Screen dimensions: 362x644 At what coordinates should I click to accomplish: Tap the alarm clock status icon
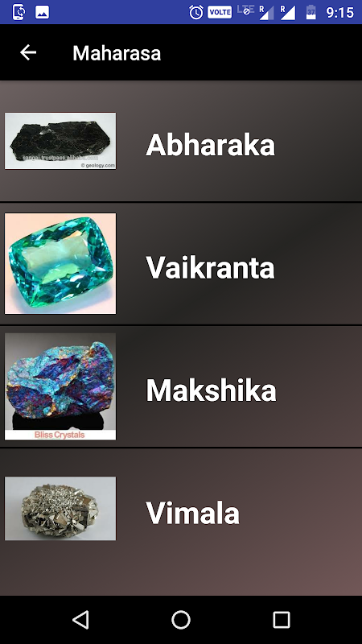click(x=196, y=12)
